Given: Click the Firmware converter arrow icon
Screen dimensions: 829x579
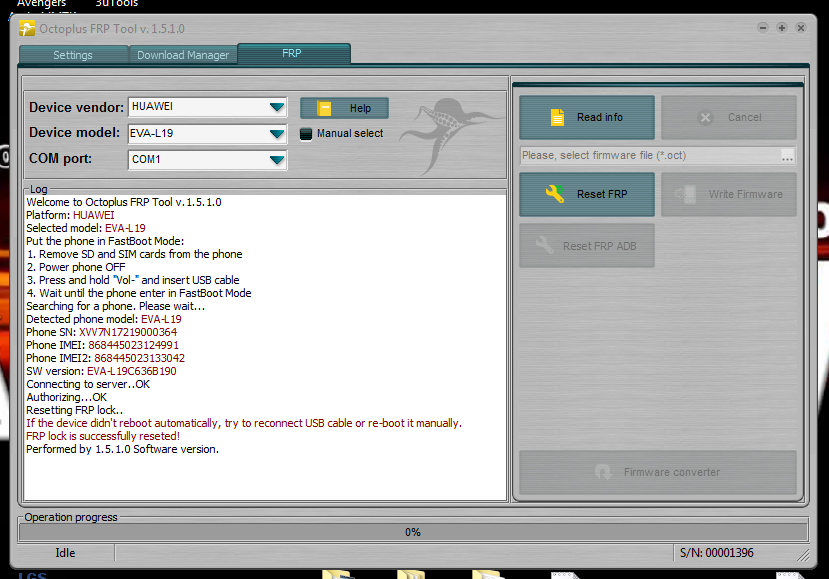Looking at the screenshot, I should tap(603, 472).
